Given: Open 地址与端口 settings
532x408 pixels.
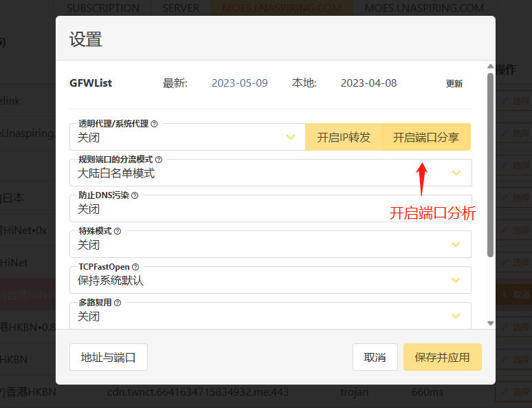Looking at the screenshot, I should coord(109,358).
